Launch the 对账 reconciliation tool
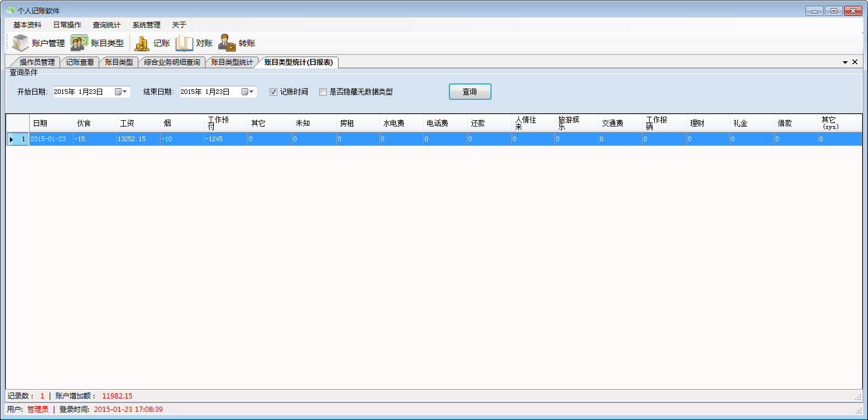 194,43
